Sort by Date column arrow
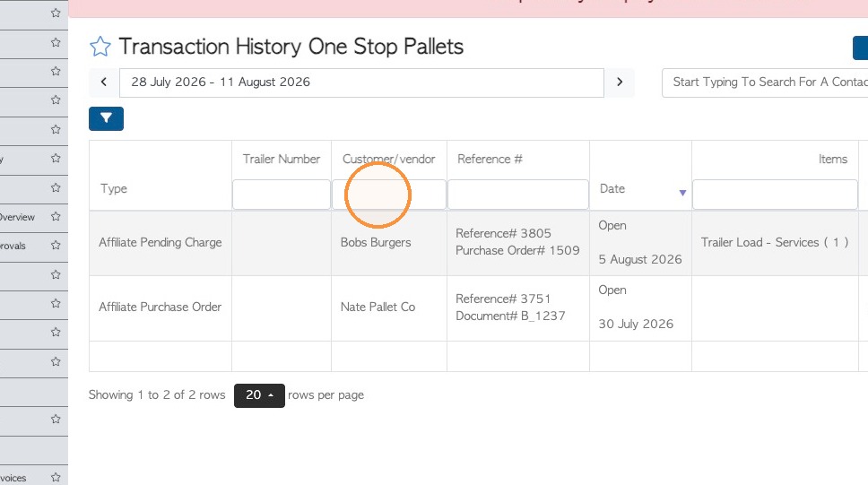This screenshot has height=485, width=868. (682, 193)
